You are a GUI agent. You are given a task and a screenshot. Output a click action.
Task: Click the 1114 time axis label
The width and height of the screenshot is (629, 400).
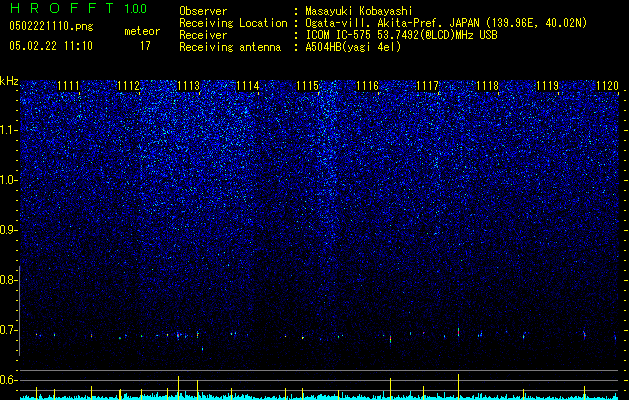pos(248,86)
